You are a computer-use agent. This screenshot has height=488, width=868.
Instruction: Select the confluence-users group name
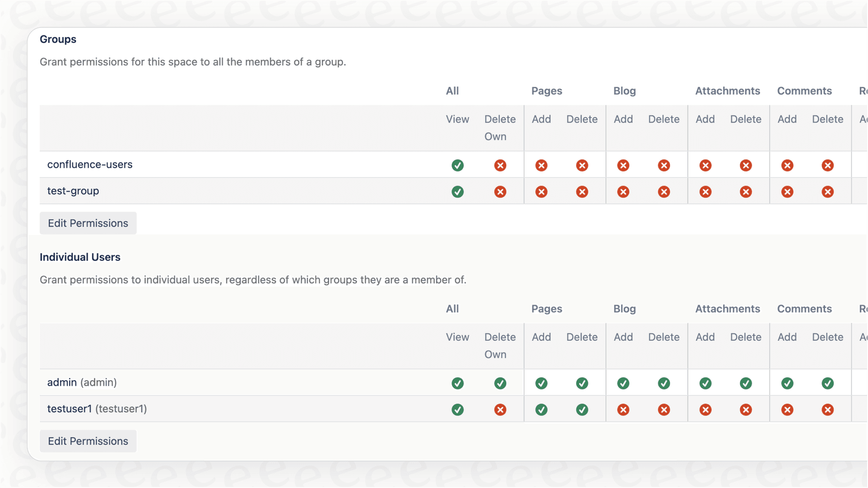point(90,164)
